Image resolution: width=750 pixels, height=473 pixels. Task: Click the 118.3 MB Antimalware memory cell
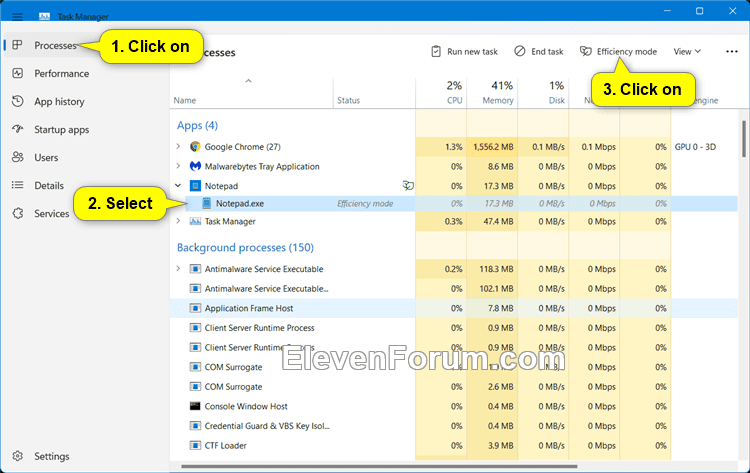pyautogui.click(x=492, y=269)
